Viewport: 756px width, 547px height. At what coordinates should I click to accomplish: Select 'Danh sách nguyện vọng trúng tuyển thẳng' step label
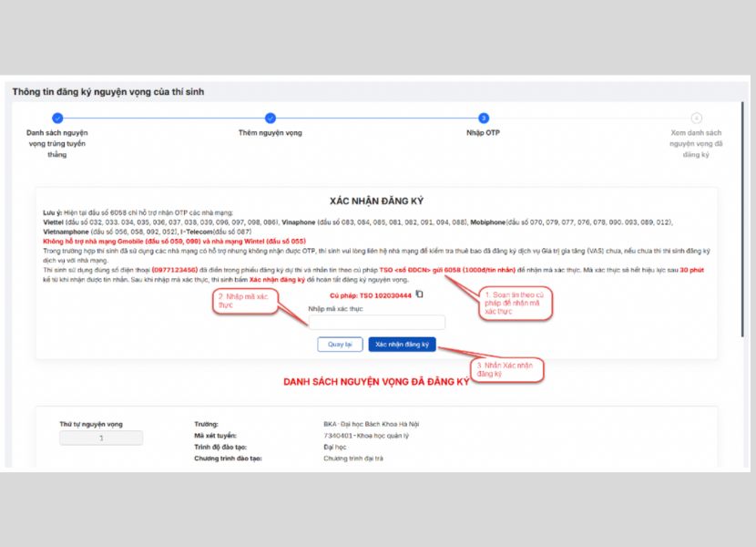click(57, 143)
